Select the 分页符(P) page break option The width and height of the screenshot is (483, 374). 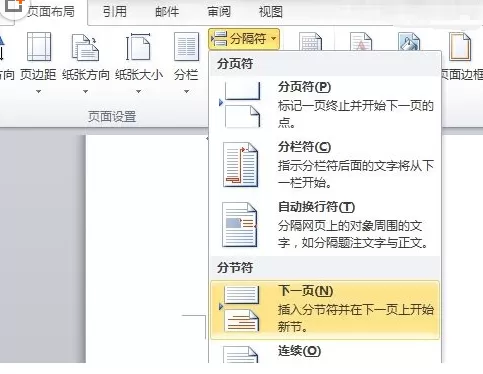point(325,105)
